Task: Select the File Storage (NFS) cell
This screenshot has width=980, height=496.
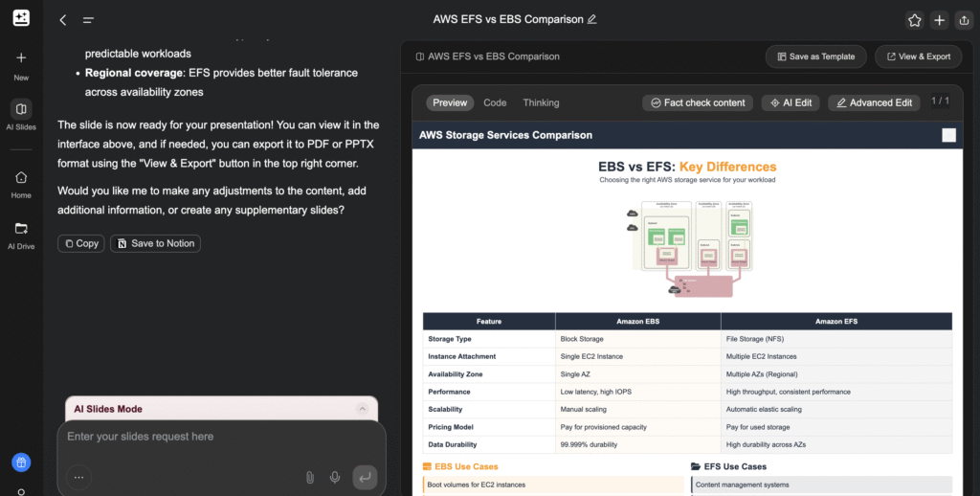Action: [x=836, y=339]
